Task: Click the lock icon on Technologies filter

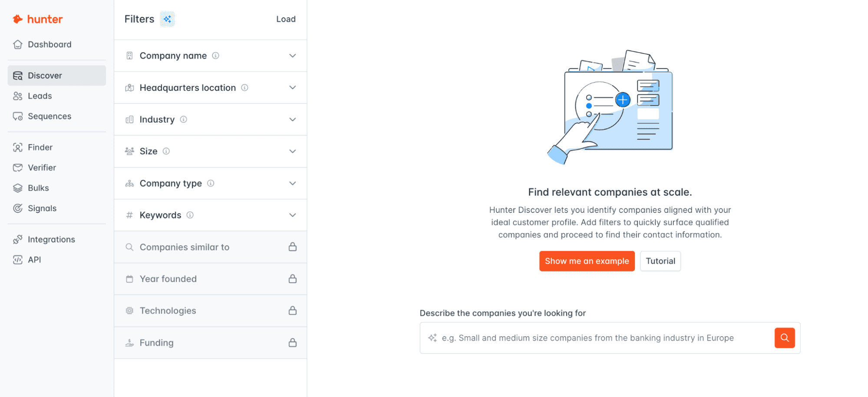Action: (293, 311)
